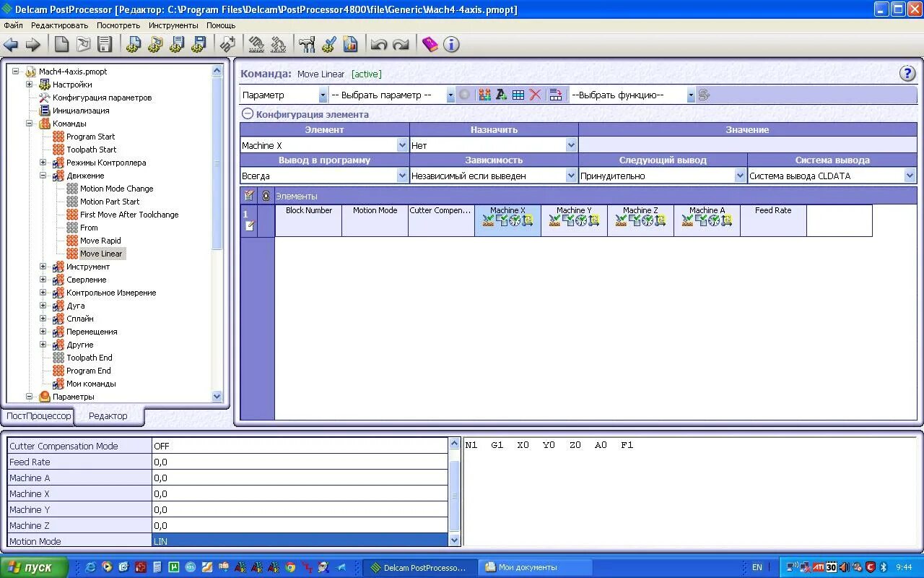Click the пуск Start button
Image resolution: width=924 pixels, height=578 pixels.
(34, 567)
